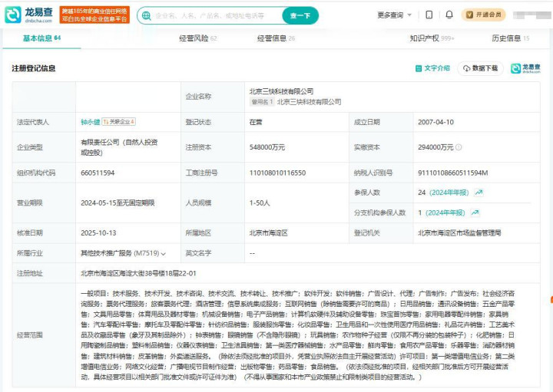The image size is (553, 392).
Task: Expand 其他技术推广服务 industry chevron
Action: (164, 252)
